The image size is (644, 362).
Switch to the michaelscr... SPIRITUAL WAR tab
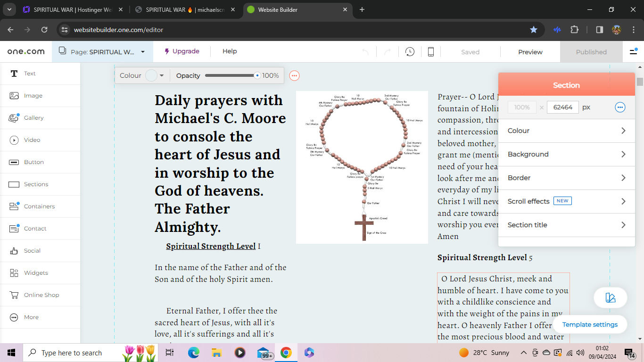click(184, 9)
